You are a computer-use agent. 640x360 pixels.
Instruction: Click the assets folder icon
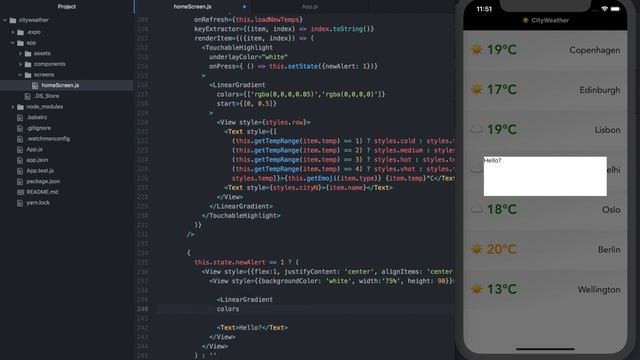[28, 53]
